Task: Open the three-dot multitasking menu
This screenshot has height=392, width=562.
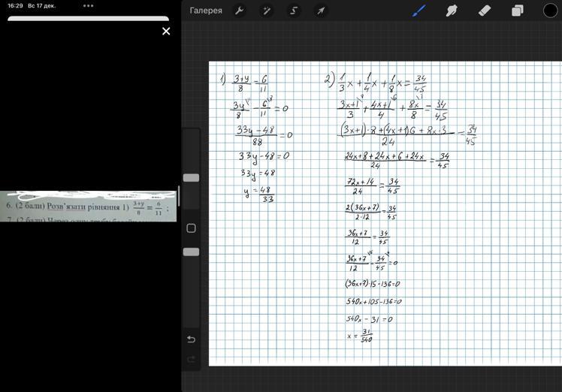Action: tap(89, 5)
